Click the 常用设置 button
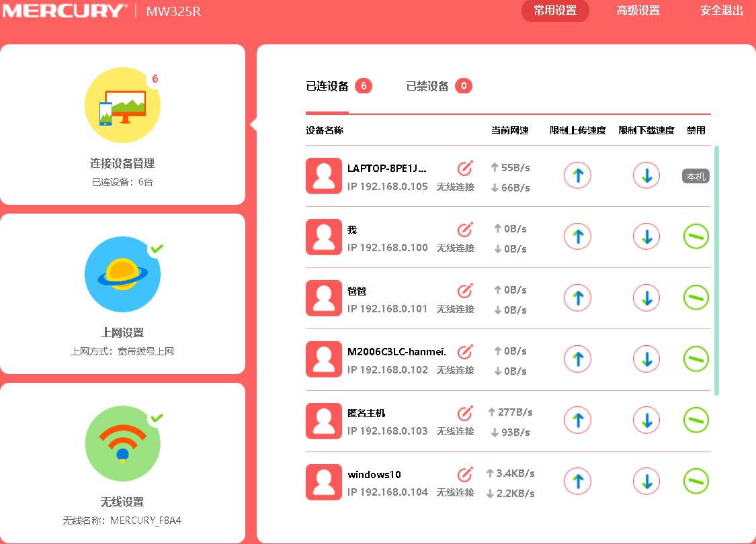This screenshot has width=756, height=544. (x=555, y=11)
